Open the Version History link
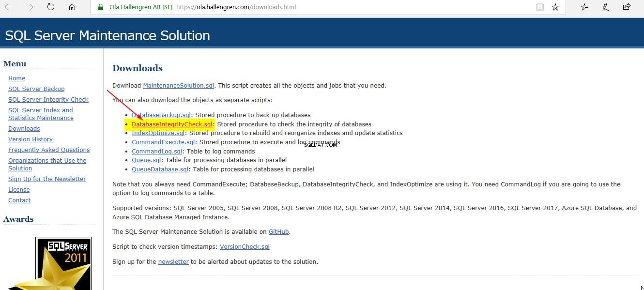 click(x=31, y=139)
